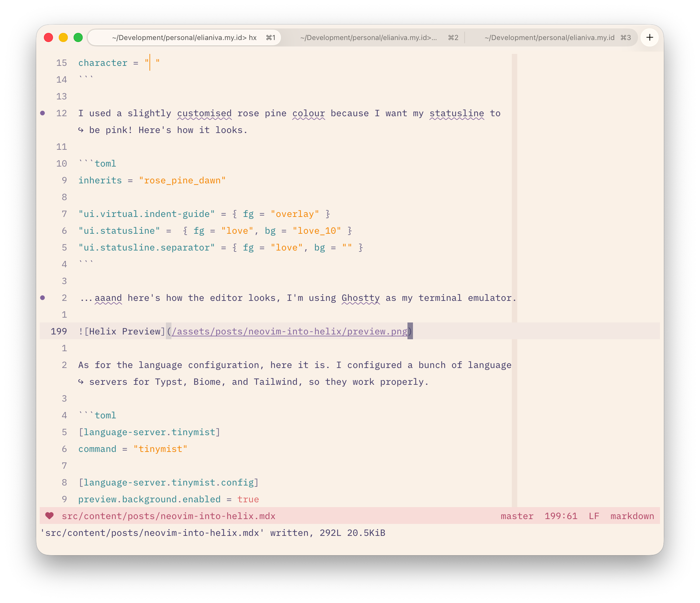Click the vertical ruler column bar
The width and height of the screenshot is (700, 603).
coord(514,203)
